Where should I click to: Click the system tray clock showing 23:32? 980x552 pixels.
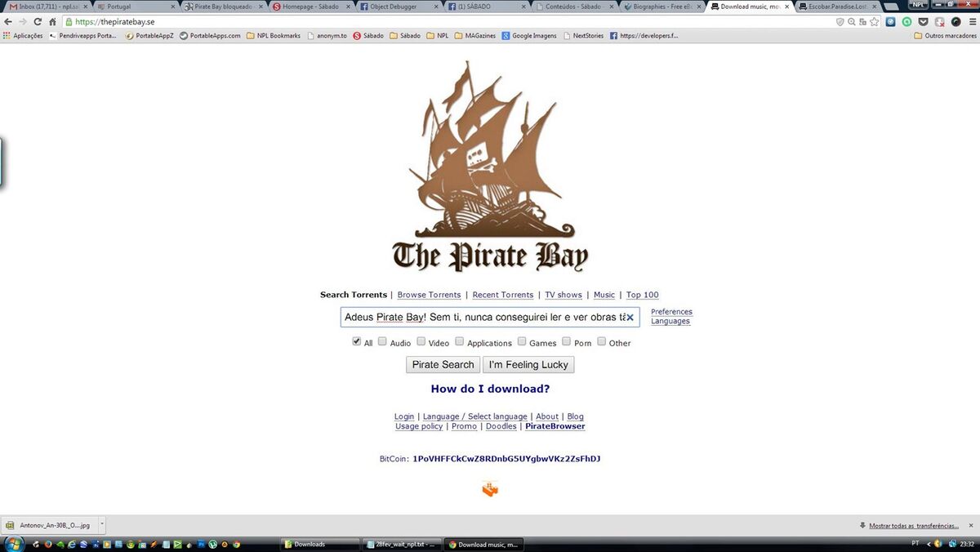click(x=967, y=544)
